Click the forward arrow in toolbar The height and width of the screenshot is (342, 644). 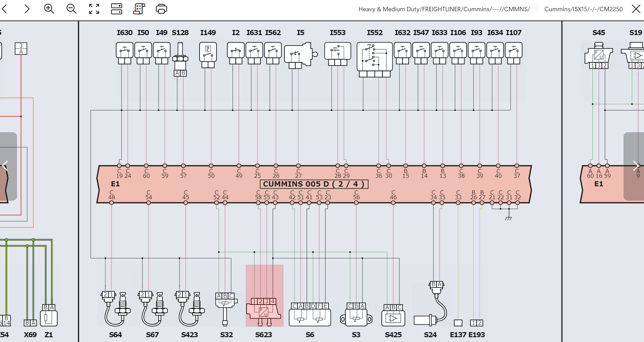click(x=27, y=9)
